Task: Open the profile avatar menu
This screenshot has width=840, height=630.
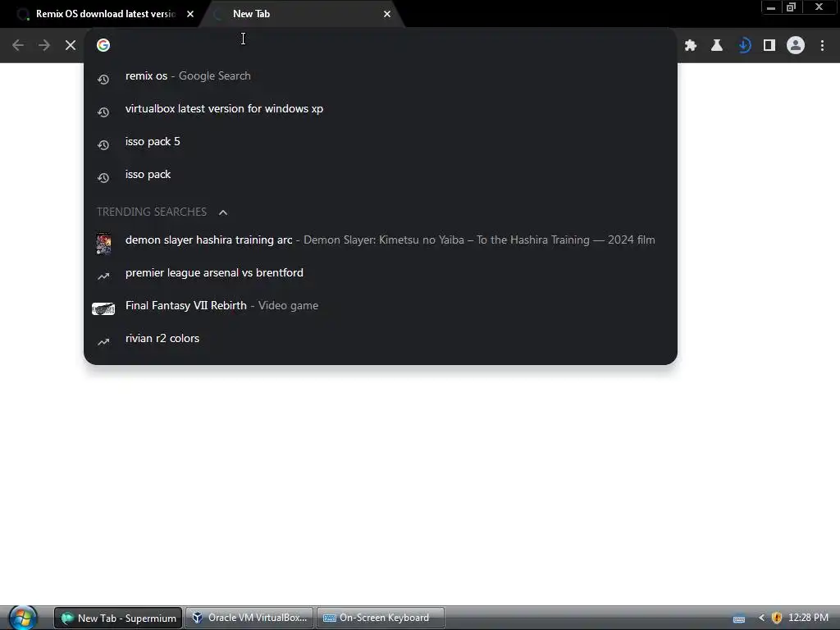Action: tap(796, 46)
